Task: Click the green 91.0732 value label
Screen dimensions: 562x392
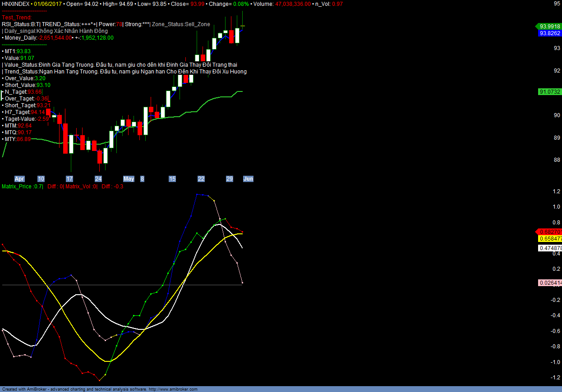Action: point(550,92)
